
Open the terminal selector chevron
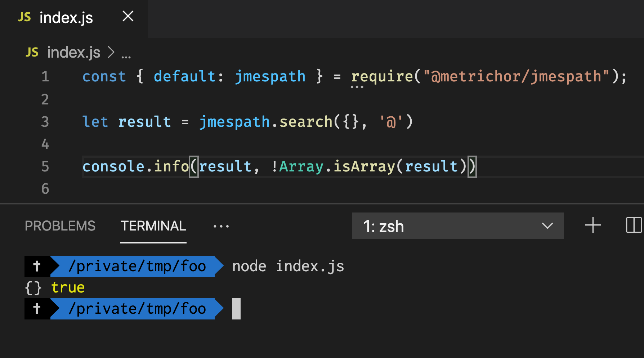[547, 226]
